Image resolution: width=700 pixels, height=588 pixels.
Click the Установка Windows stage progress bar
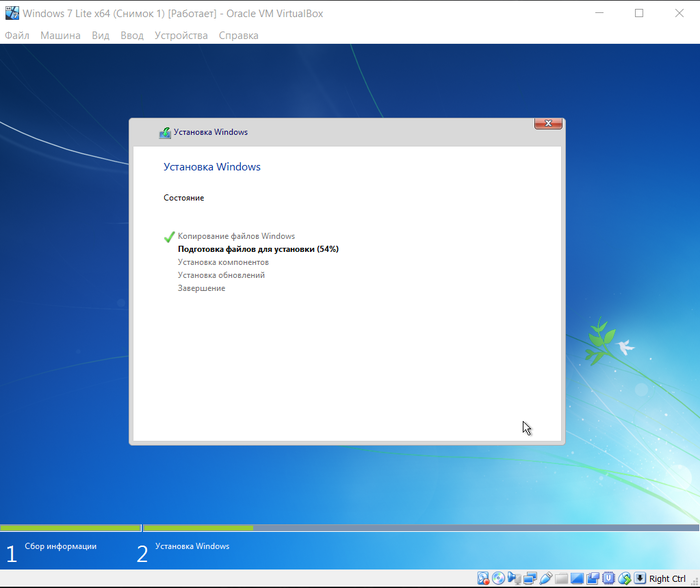tap(421, 528)
